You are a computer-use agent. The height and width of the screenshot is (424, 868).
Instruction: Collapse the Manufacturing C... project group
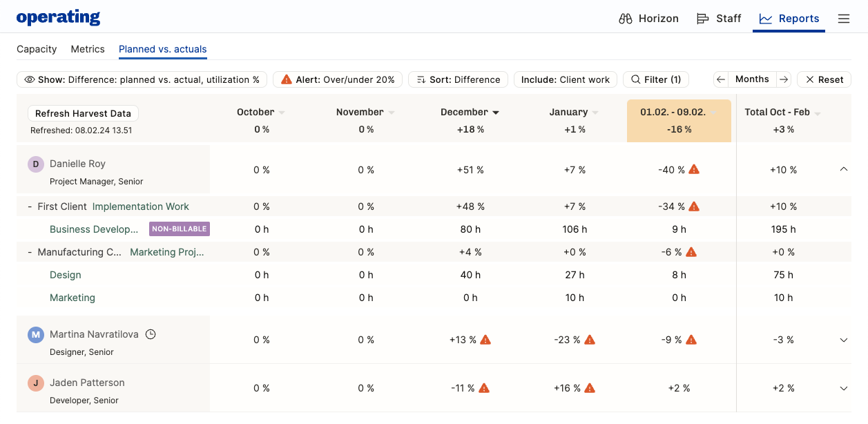click(x=30, y=252)
